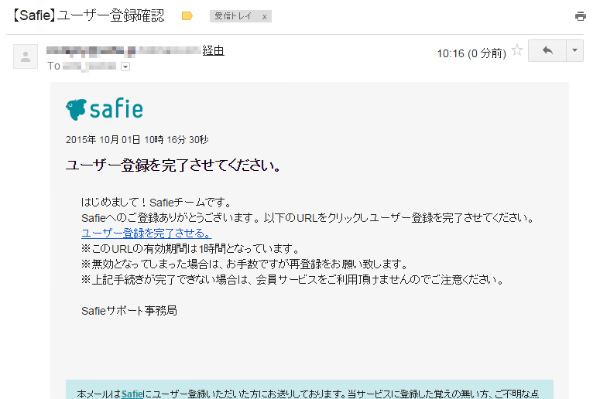Click the note about URLの有効期間
The width and height of the screenshot is (600, 399).
[x=190, y=249]
